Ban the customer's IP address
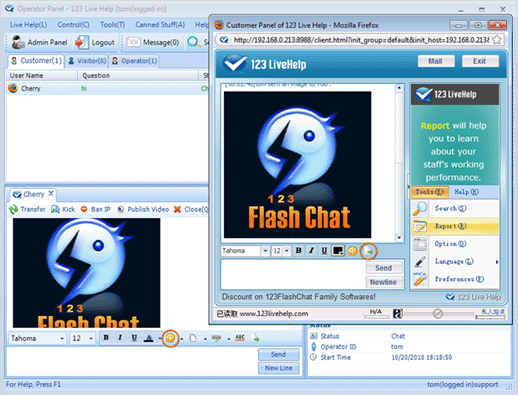 pos(95,209)
